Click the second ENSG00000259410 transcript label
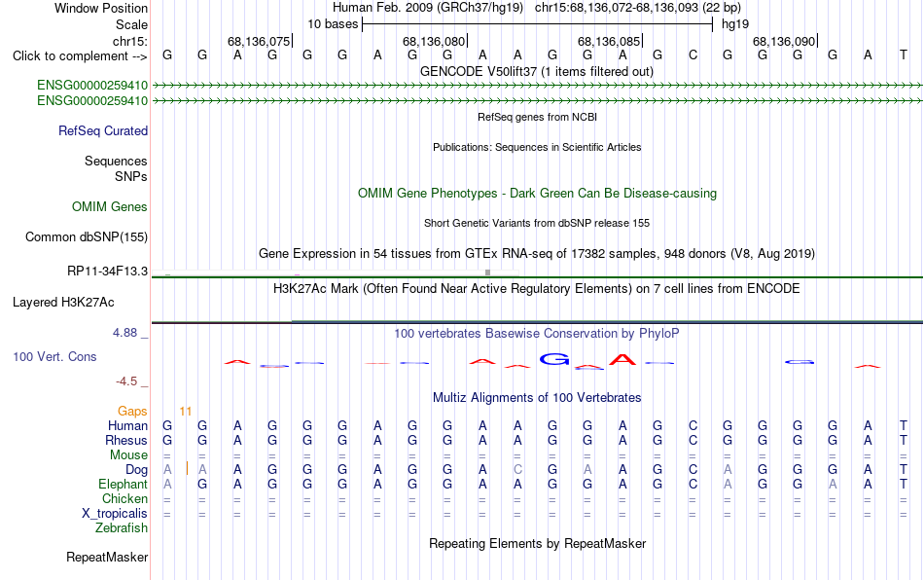The height and width of the screenshot is (580, 924). point(92,101)
